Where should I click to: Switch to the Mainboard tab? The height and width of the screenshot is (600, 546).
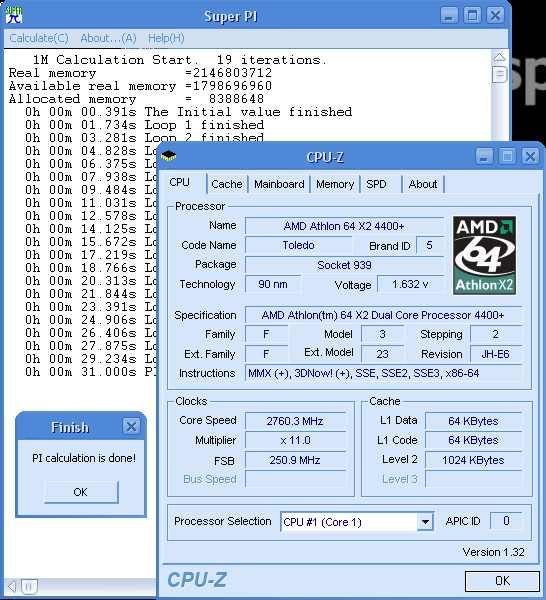pos(279,184)
